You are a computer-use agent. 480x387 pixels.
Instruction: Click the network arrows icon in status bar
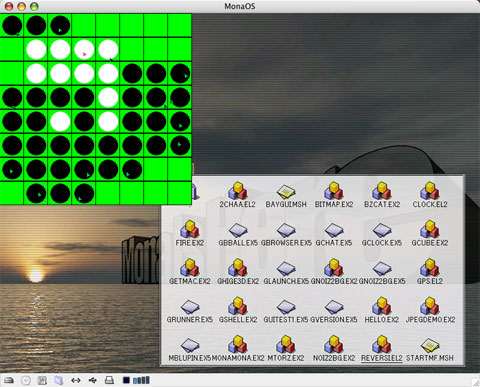76,380
